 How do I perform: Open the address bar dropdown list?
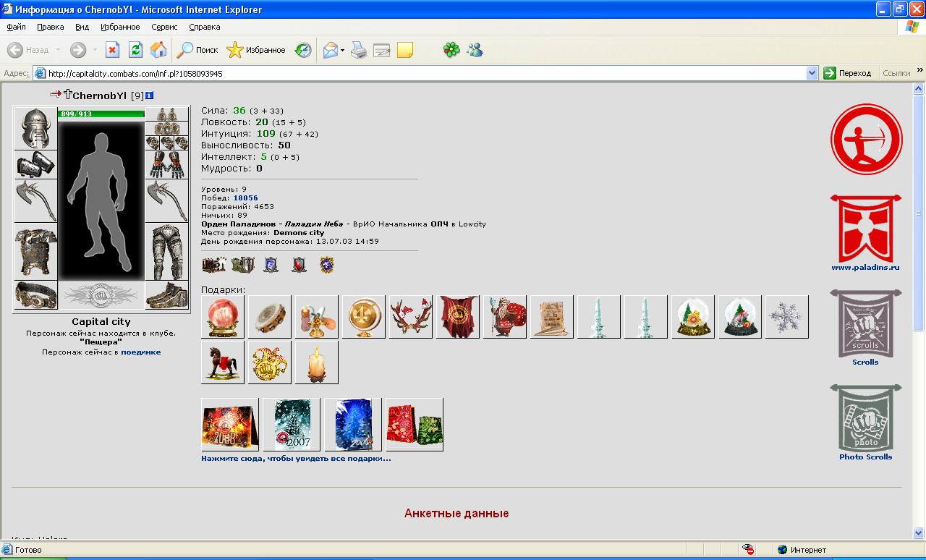812,73
